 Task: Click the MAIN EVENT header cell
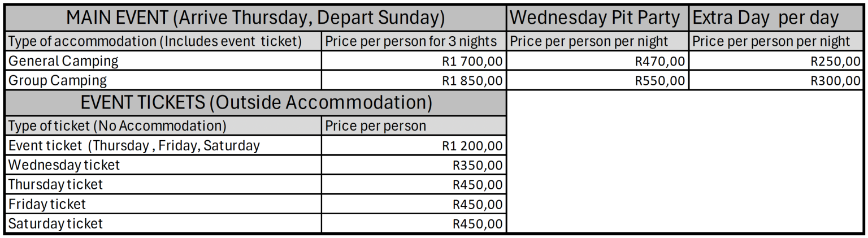tap(255, 18)
